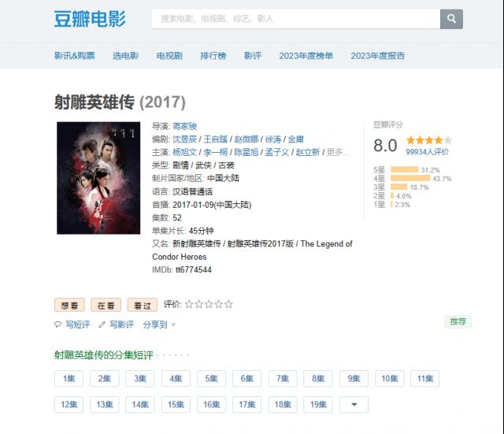Click the 5星 rating percentage bar
This screenshot has height=434, width=504.
(404, 170)
